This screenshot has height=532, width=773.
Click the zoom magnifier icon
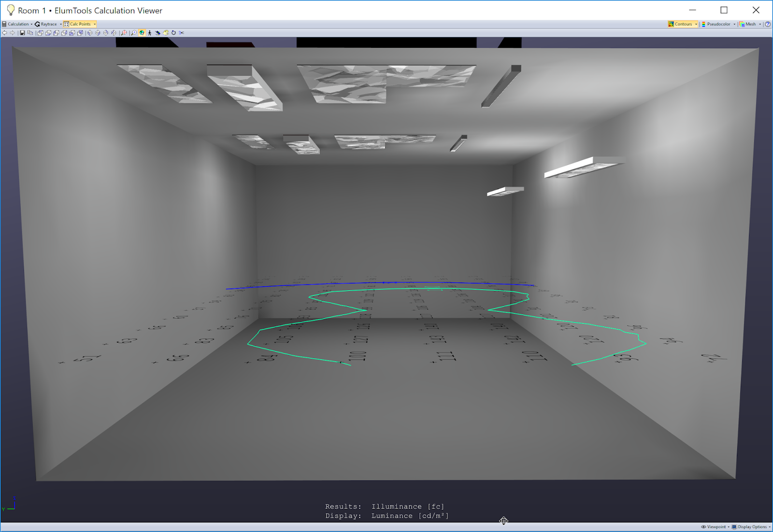point(133,33)
